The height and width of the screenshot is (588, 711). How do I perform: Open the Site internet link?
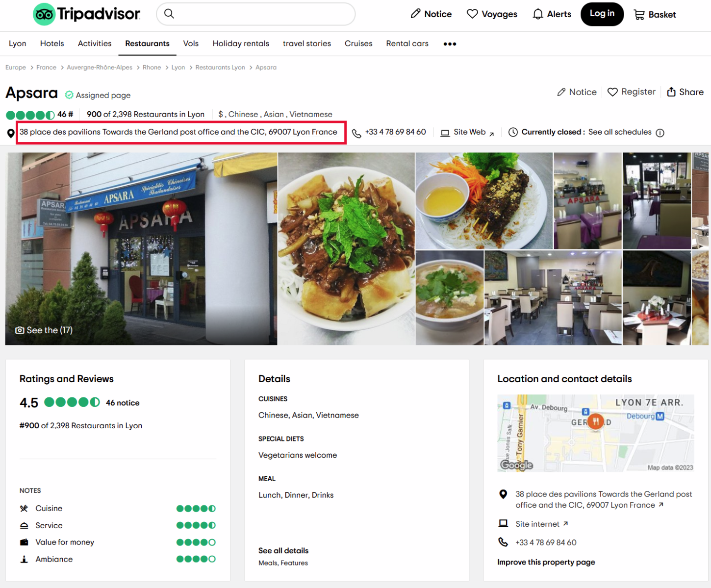(x=537, y=524)
